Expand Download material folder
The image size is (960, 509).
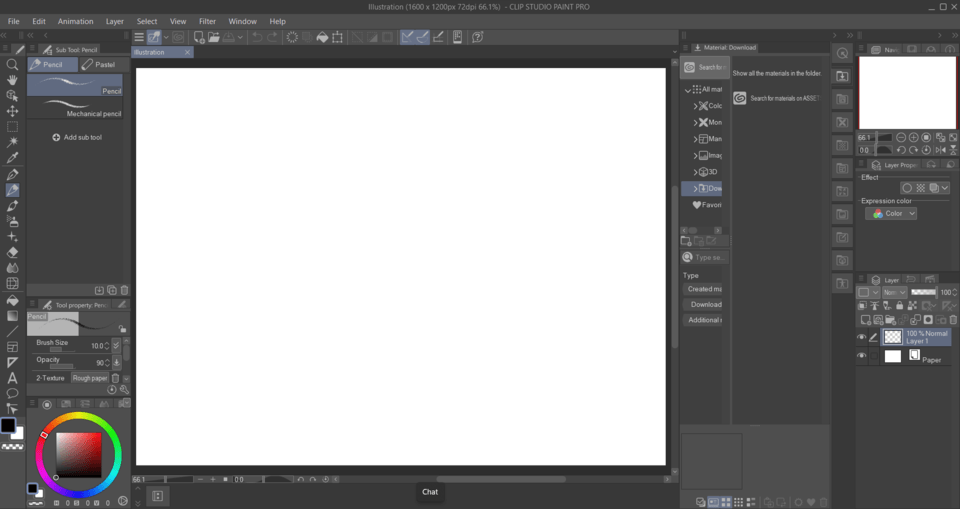pyautogui.click(x=696, y=189)
